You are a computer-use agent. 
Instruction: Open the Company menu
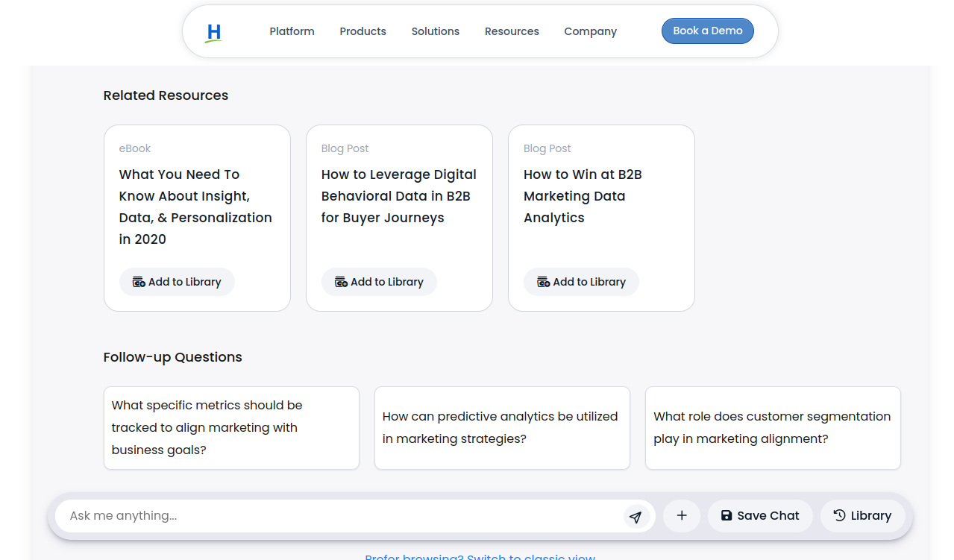[590, 31]
